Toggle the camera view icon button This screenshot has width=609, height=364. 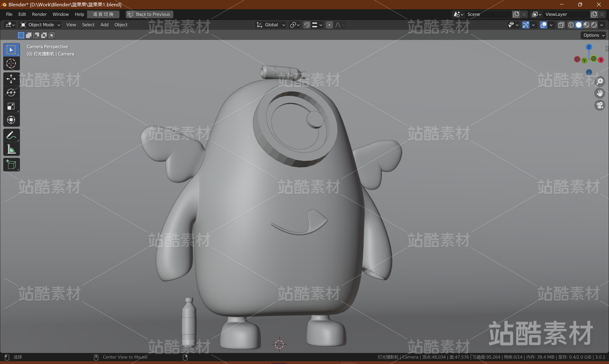point(600,105)
